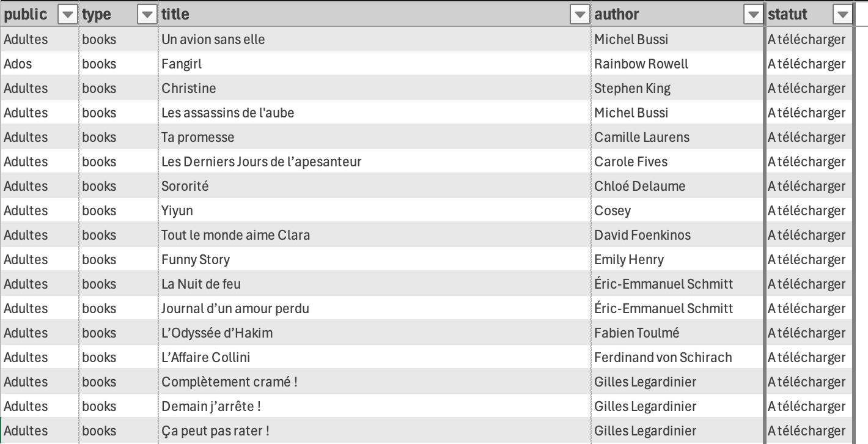
Task: Click the 'Sororité' title cell
Action: click(x=185, y=187)
